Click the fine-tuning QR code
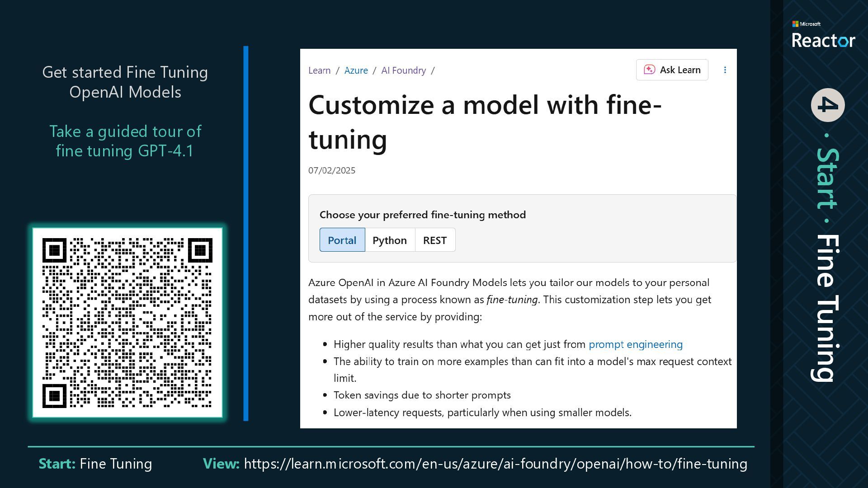This screenshot has width=868, height=488. 127,323
